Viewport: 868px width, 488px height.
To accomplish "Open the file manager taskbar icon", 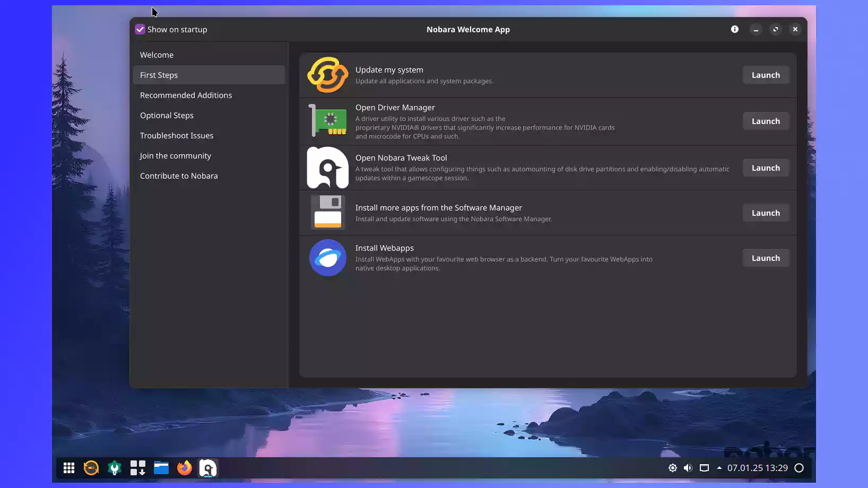I will click(161, 468).
